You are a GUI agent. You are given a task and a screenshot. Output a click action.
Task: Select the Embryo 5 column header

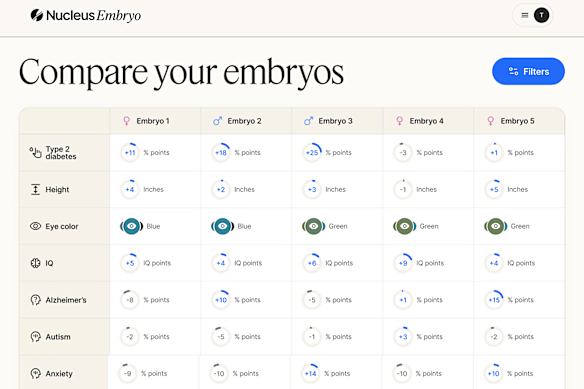[519, 121]
